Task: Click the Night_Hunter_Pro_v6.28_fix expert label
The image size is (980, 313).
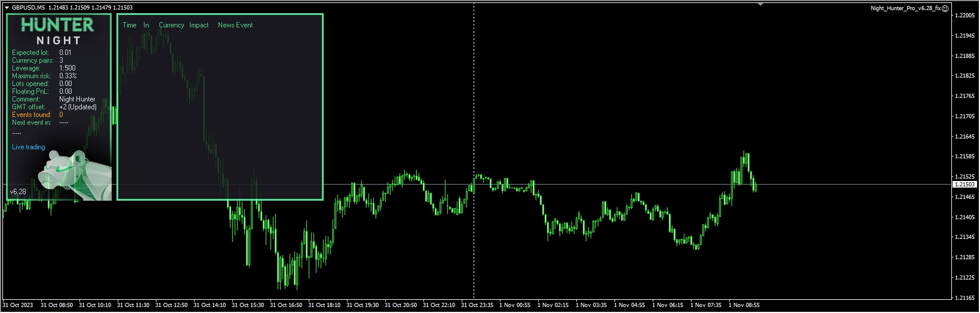Action: pos(905,8)
